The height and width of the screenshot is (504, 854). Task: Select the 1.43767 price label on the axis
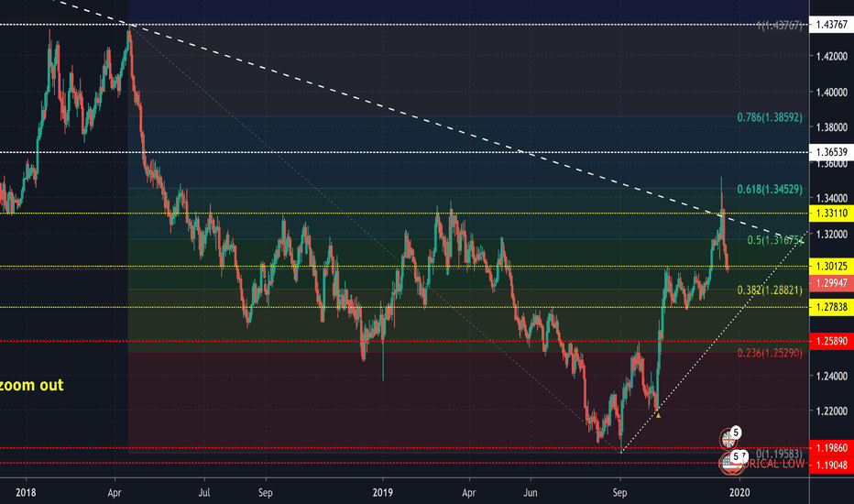pyautogui.click(x=832, y=25)
